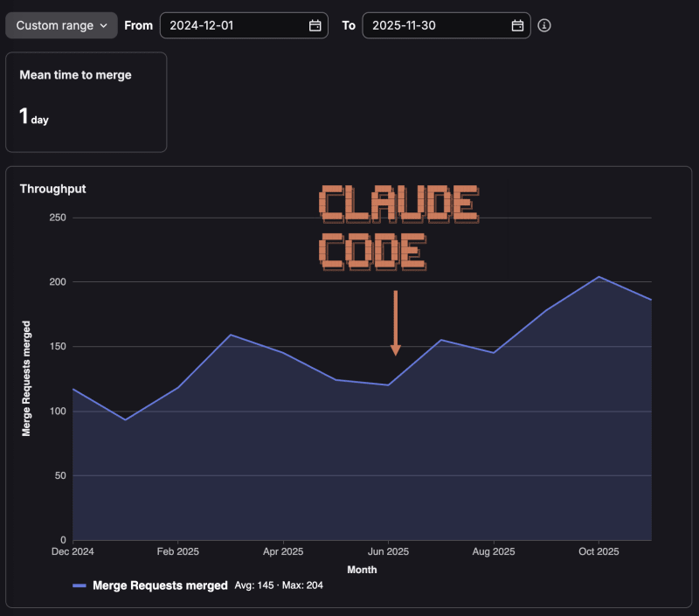Click the Throughput chart title
The height and width of the screenshot is (616, 699).
(52, 189)
